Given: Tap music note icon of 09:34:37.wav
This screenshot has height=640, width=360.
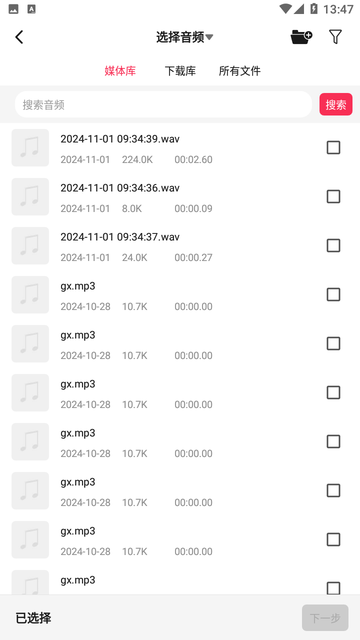Looking at the screenshot, I should pos(30,246).
